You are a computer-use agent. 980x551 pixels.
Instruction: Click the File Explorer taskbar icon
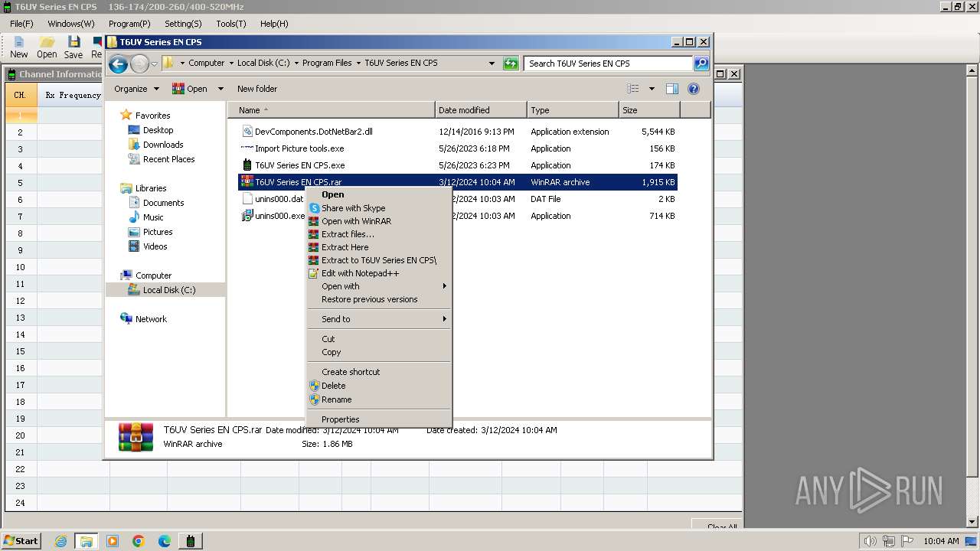point(87,541)
